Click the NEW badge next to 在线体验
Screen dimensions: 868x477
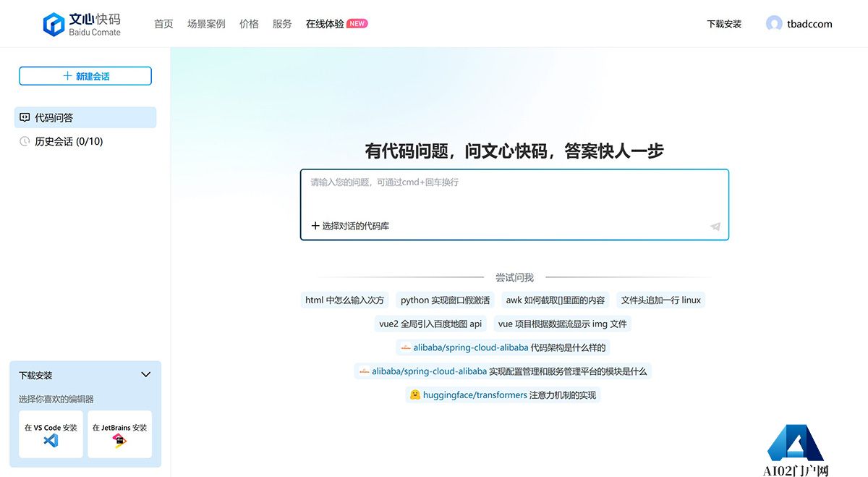click(355, 22)
